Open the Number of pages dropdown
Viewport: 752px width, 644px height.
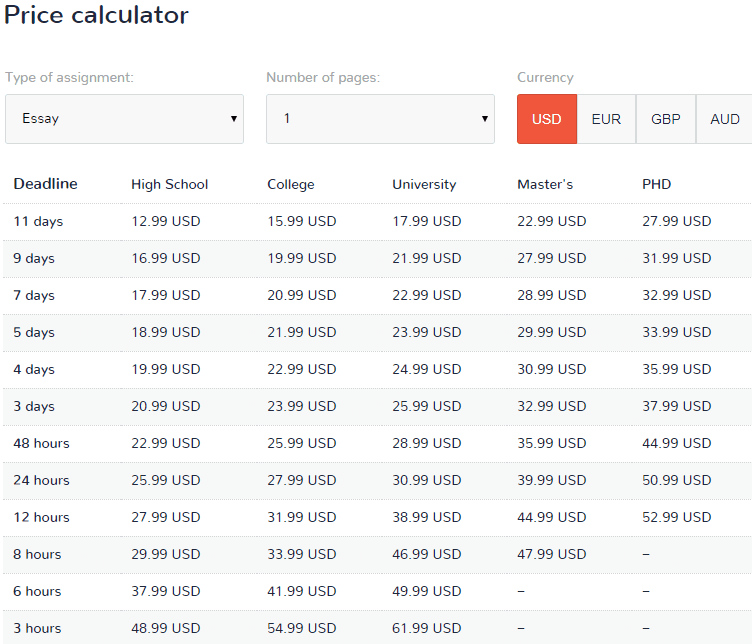380,119
